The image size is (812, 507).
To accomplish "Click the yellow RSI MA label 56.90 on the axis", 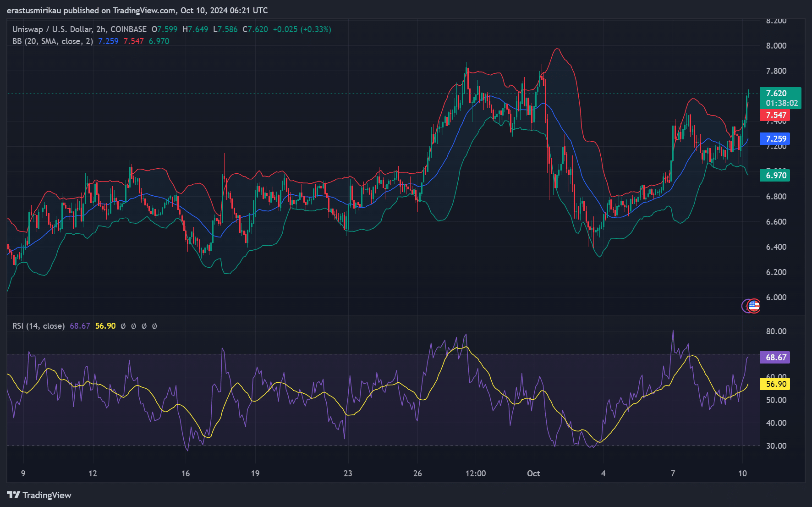I will (x=775, y=384).
